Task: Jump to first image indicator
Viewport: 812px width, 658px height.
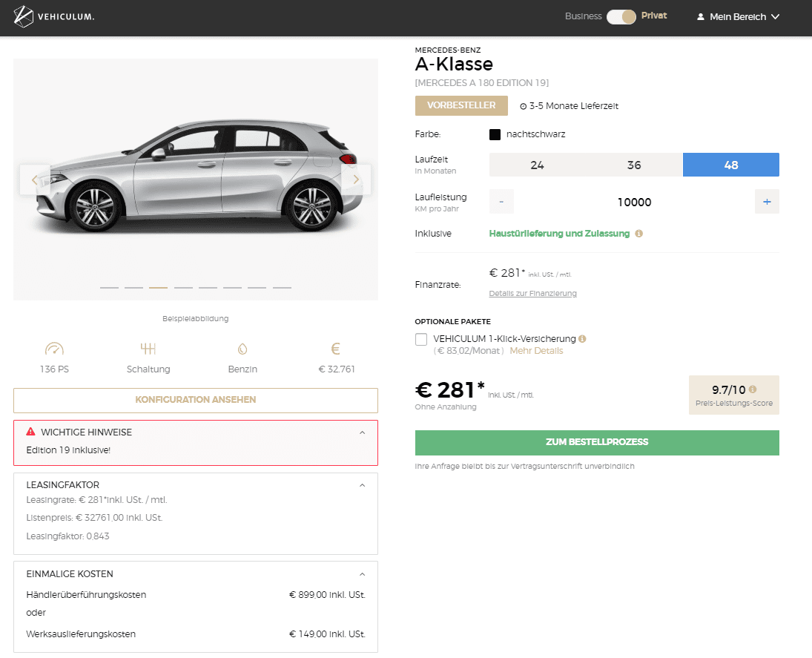Action: (x=109, y=288)
